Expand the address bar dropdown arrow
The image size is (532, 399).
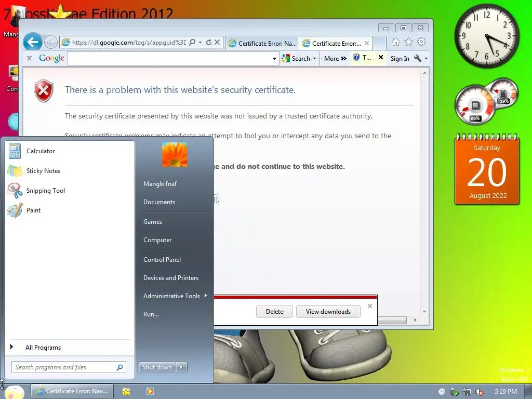tap(200, 43)
